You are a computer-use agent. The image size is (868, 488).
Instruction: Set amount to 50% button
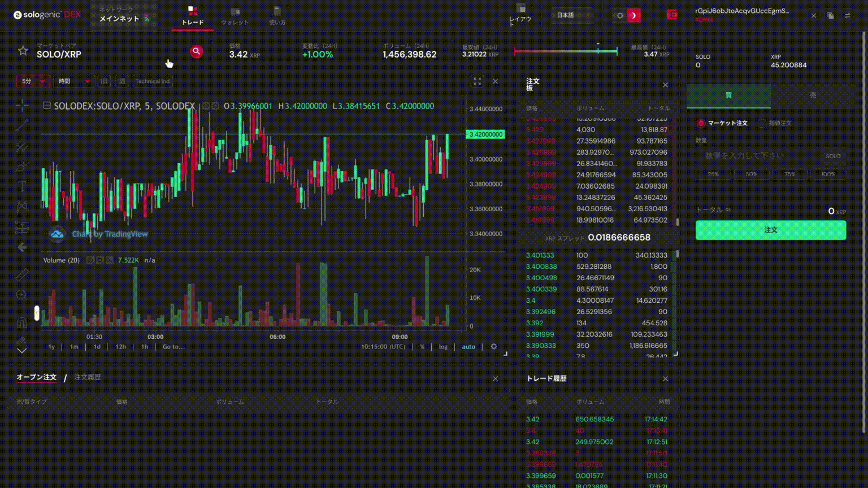[x=751, y=175]
